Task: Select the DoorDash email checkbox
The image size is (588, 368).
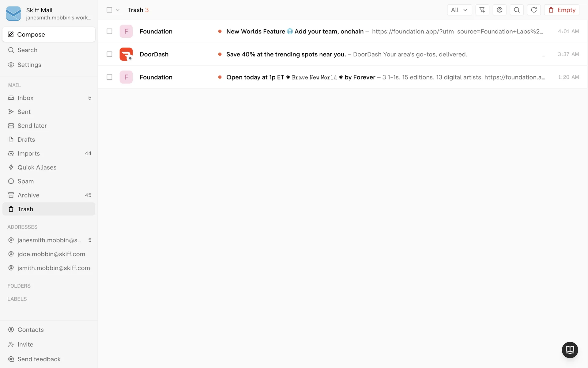Action: click(x=109, y=54)
